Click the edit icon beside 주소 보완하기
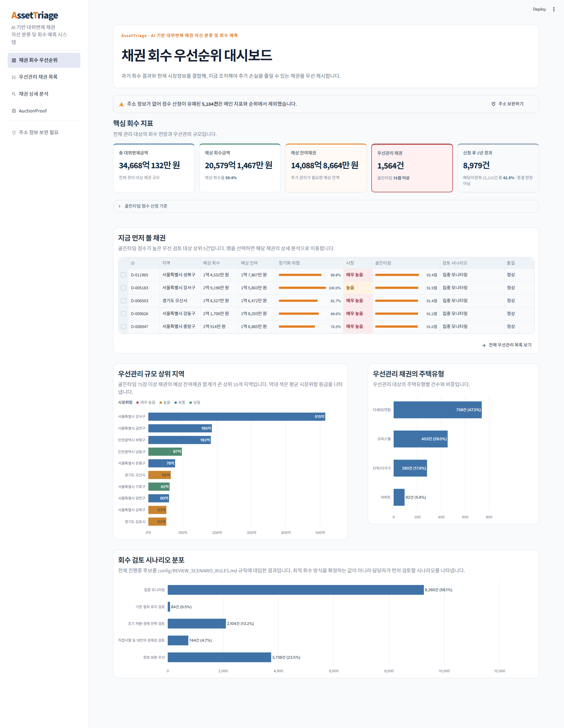Image resolution: width=564 pixels, height=728 pixels. [493, 104]
